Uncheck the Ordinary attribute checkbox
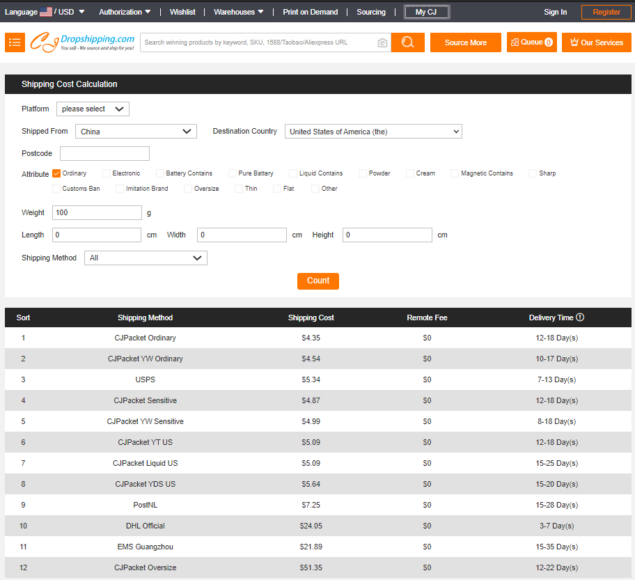 [56, 173]
